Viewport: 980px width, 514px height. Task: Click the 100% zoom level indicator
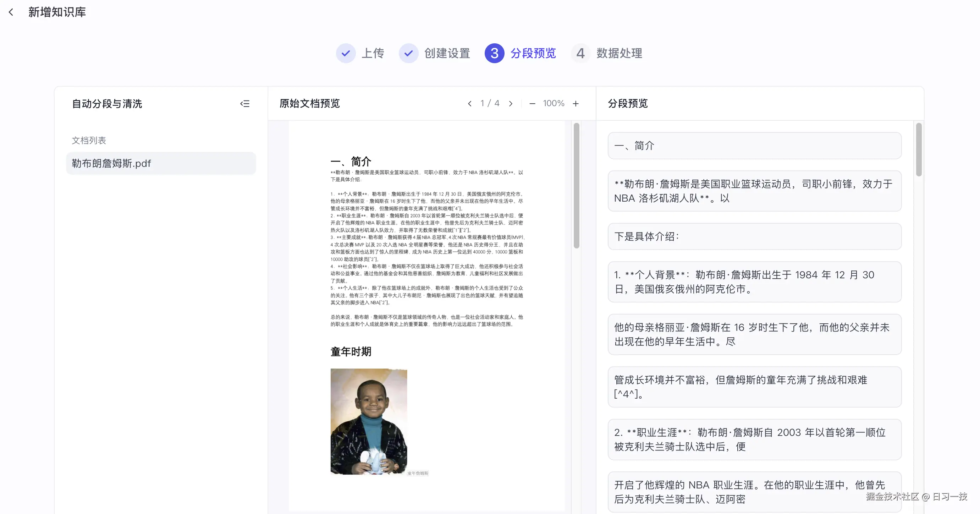(554, 104)
